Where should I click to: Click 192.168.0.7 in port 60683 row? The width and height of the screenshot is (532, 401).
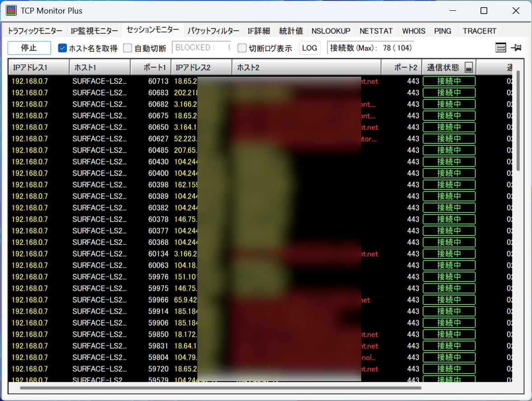(x=29, y=93)
